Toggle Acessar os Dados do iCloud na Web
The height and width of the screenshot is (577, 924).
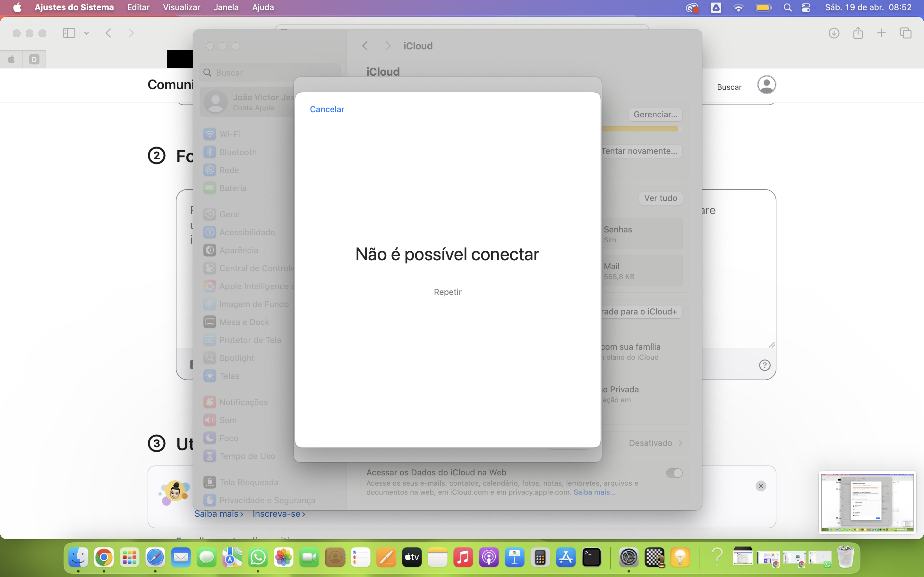tap(674, 473)
